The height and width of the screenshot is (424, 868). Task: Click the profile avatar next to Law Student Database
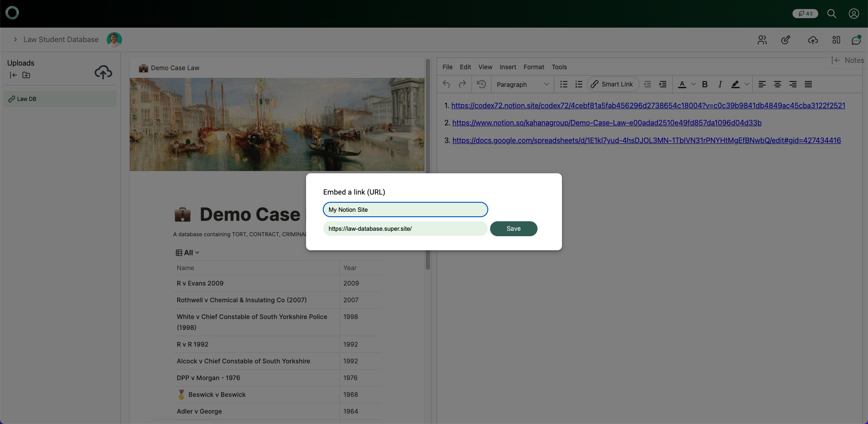pos(114,40)
